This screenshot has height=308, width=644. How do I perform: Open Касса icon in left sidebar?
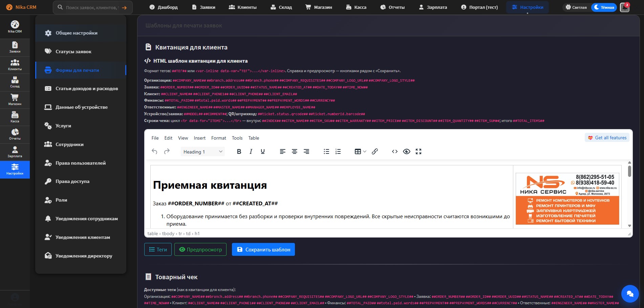(15, 117)
